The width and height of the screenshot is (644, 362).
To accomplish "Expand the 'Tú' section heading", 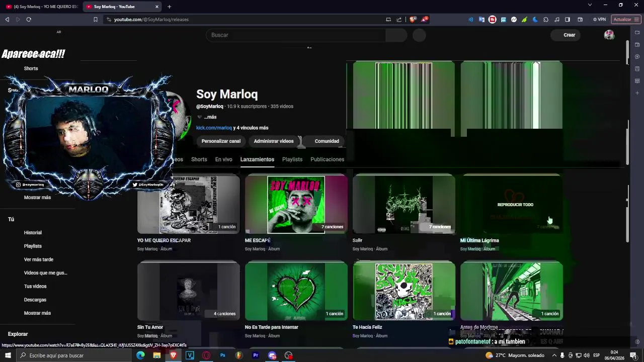I will (11, 219).
